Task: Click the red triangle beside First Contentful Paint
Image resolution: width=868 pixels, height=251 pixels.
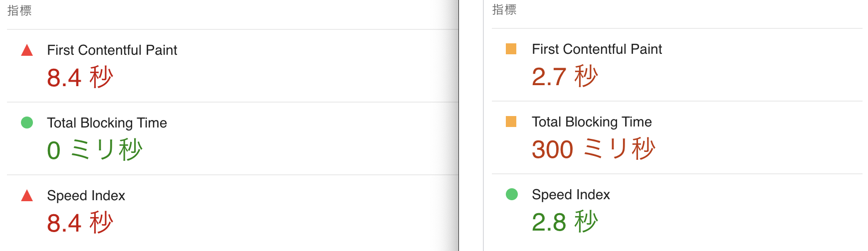Action: click(x=27, y=50)
